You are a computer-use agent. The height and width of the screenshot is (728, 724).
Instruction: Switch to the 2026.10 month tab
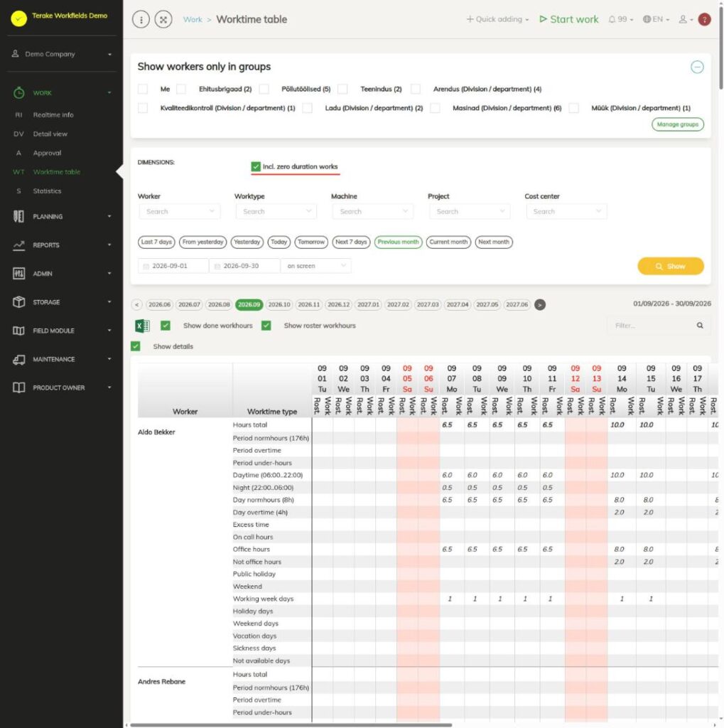(279, 304)
